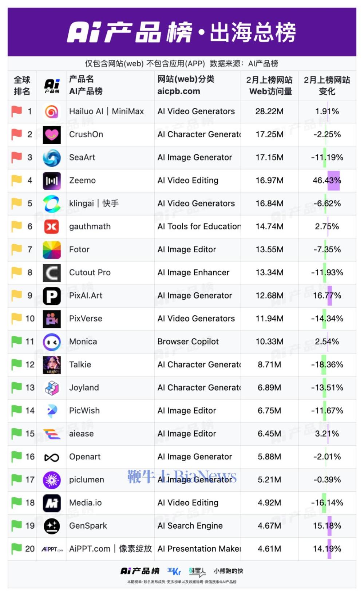Image resolution: width=364 pixels, height=596 pixels.
Task: Click the Hailuo AI logo icon
Action: tap(52, 111)
